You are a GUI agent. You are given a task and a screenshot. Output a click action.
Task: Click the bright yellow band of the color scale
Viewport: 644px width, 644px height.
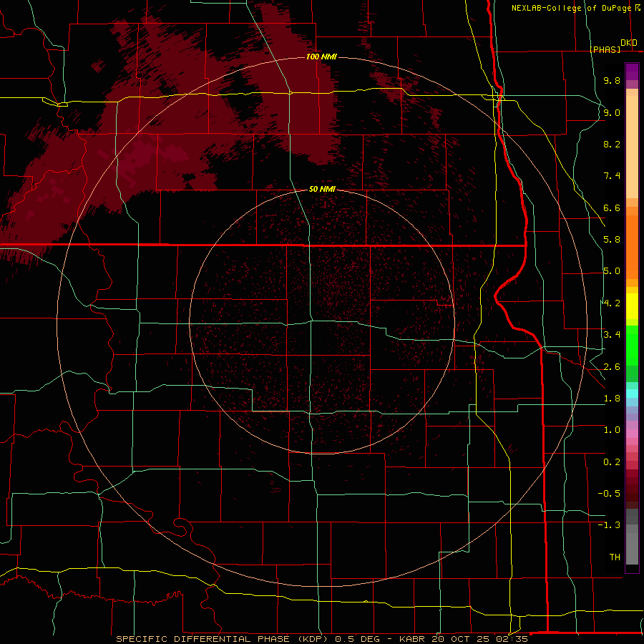point(632,306)
